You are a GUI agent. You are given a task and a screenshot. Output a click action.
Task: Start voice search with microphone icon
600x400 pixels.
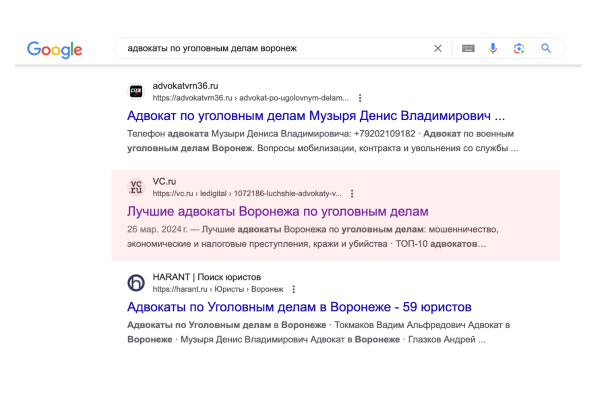(493, 48)
